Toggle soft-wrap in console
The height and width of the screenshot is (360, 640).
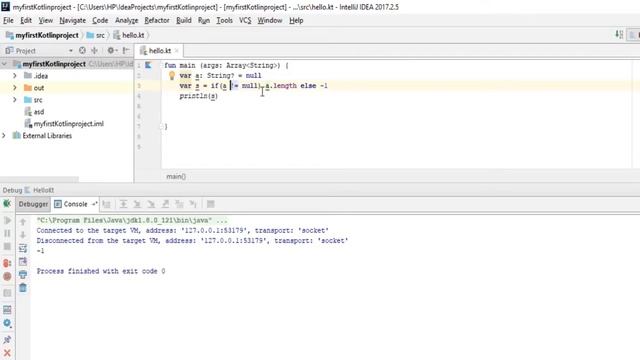(23, 248)
